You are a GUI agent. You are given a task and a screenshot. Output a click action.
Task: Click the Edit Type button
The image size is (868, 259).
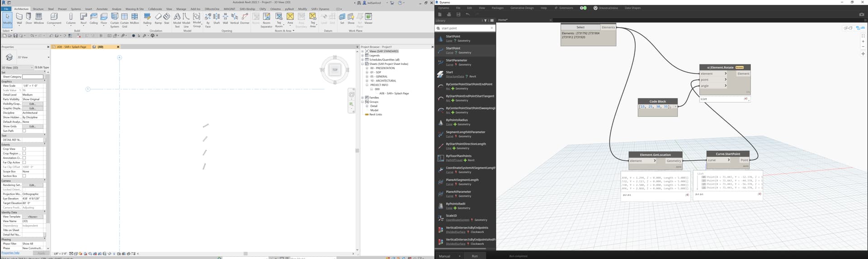[42, 67]
